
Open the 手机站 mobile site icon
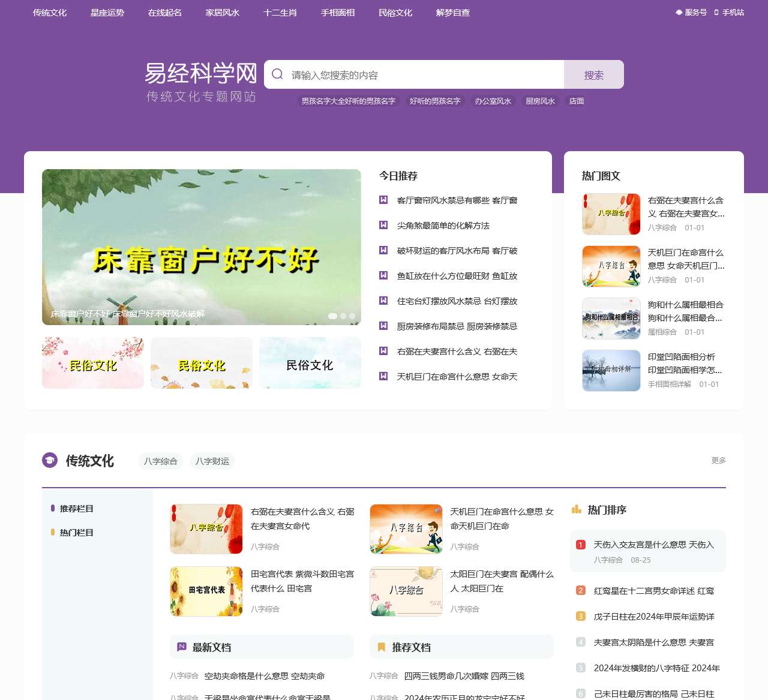[x=716, y=13]
